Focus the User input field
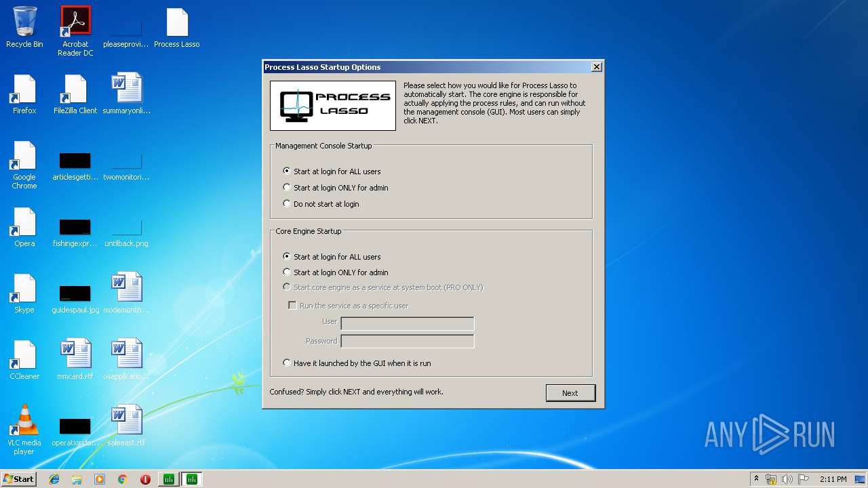The height and width of the screenshot is (488, 868). click(x=408, y=323)
